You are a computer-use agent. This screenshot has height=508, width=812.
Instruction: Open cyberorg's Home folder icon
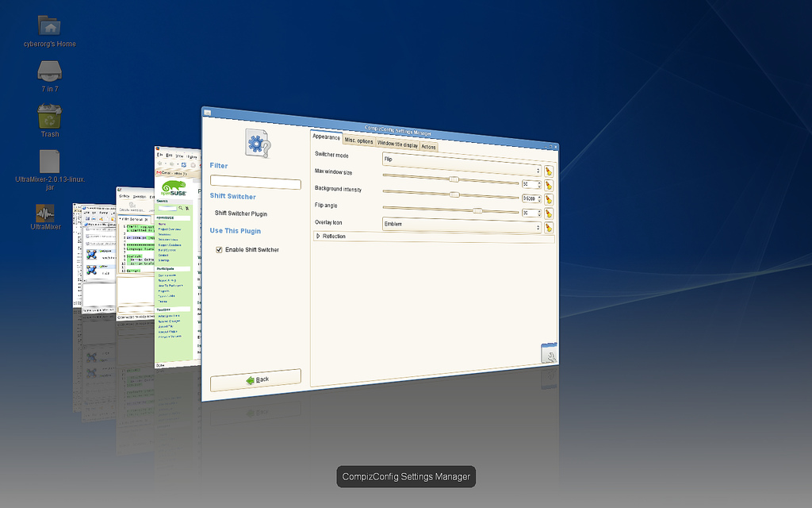(49, 26)
